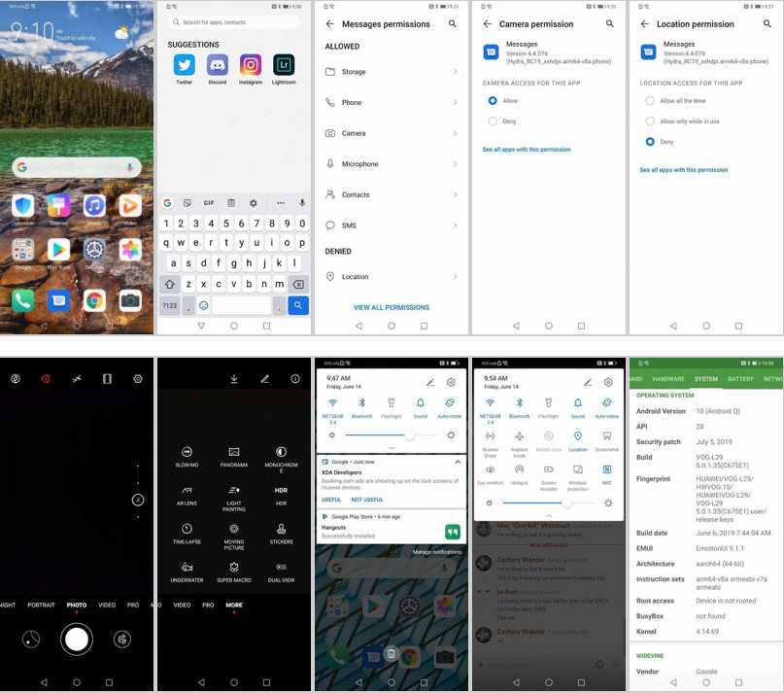Open Lightroom from app suggestions
Image resolution: width=784 pixels, height=693 pixels.
(x=285, y=65)
